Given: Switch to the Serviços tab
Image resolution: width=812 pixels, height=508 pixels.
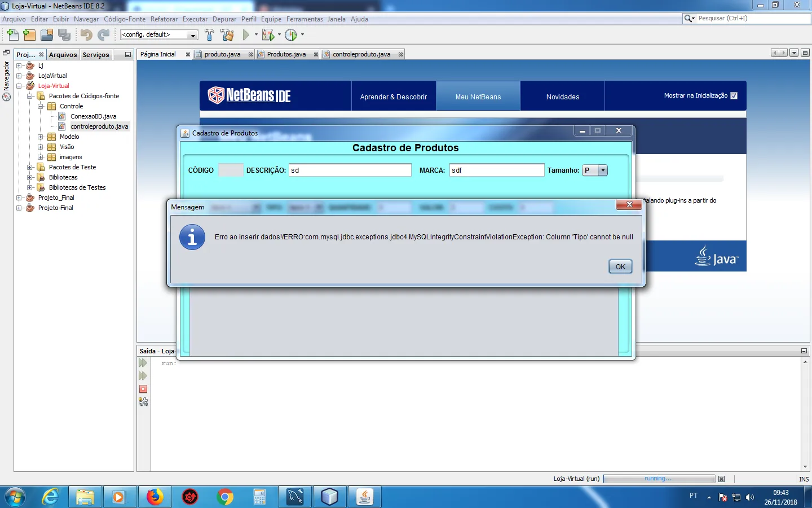Looking at the screenshot, I should click(x=96, y=55).
